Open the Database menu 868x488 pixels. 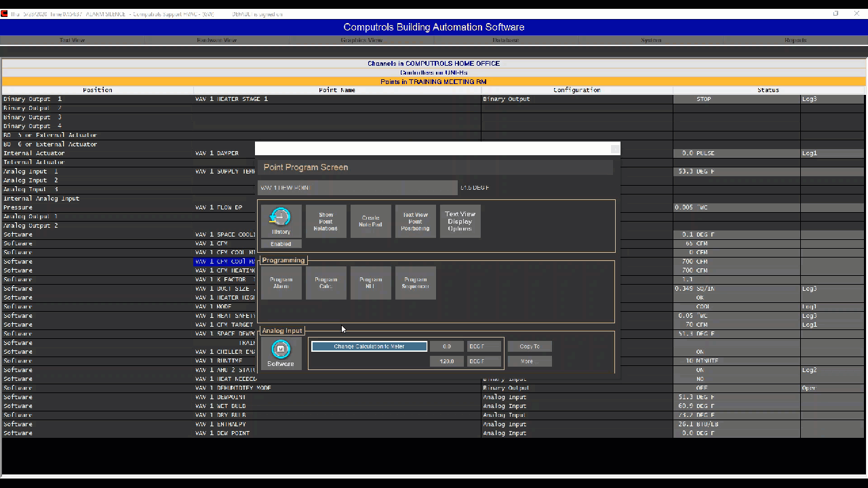[x=506, y=40]
